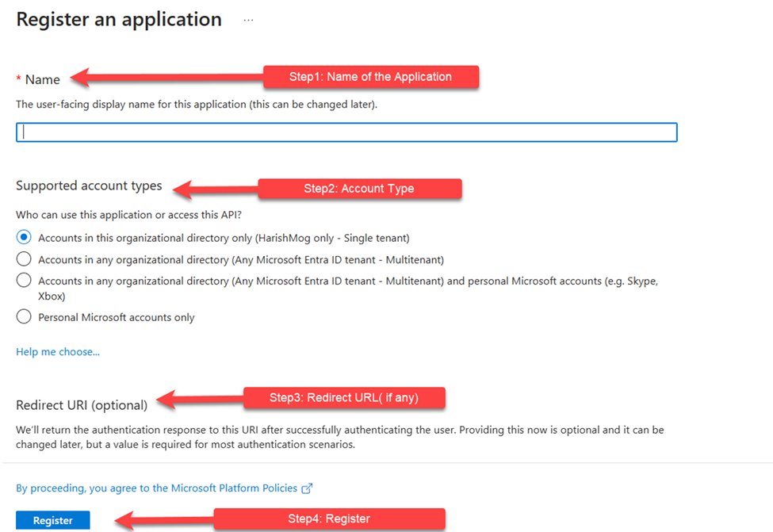
Task: Open the Help me choose link
Action: pos(58,351)
